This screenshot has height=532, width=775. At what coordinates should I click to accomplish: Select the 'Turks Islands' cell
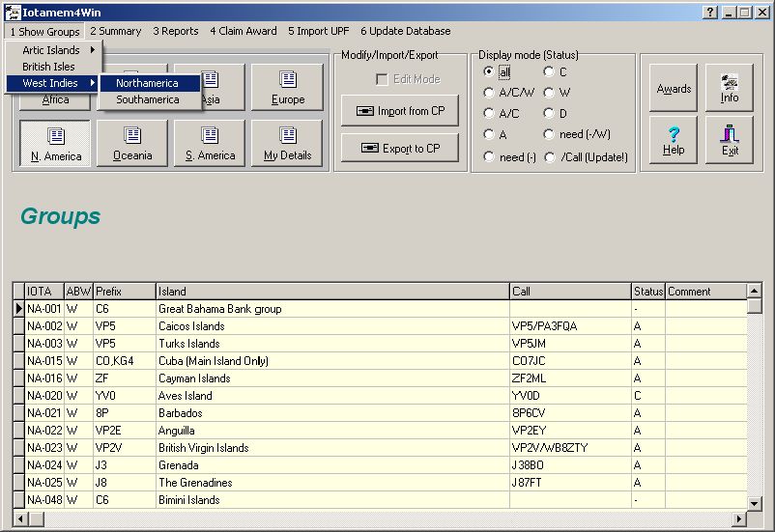(332, 344)
